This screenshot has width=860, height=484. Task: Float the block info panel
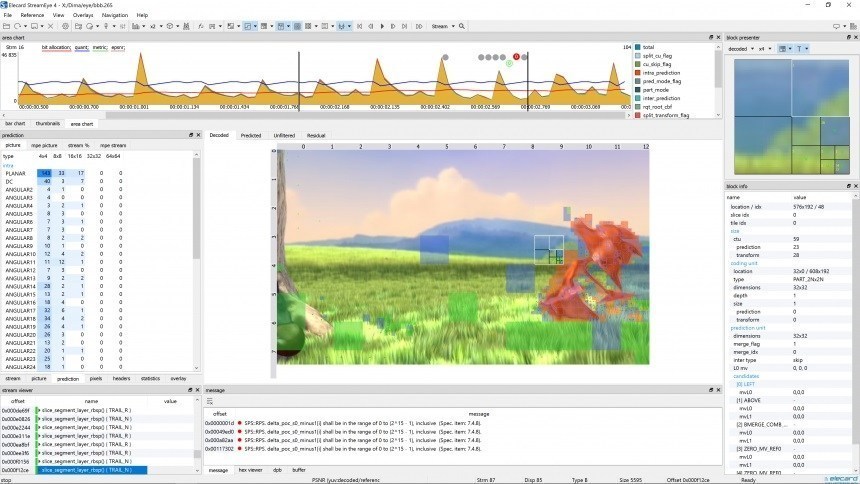click(x=848, y=186)
